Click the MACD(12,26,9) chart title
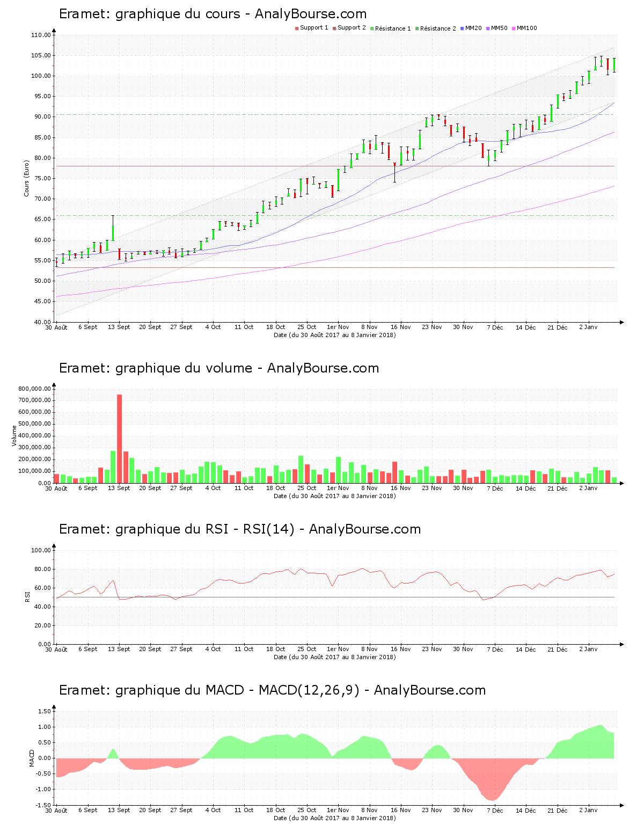This screenshot has height=832, width=644. click(272, 690)
